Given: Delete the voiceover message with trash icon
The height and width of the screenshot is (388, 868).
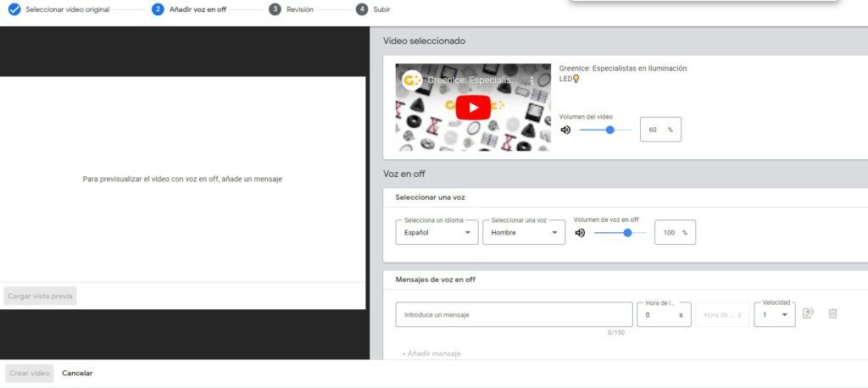Looking at the screenshot, I should [832, 313].
